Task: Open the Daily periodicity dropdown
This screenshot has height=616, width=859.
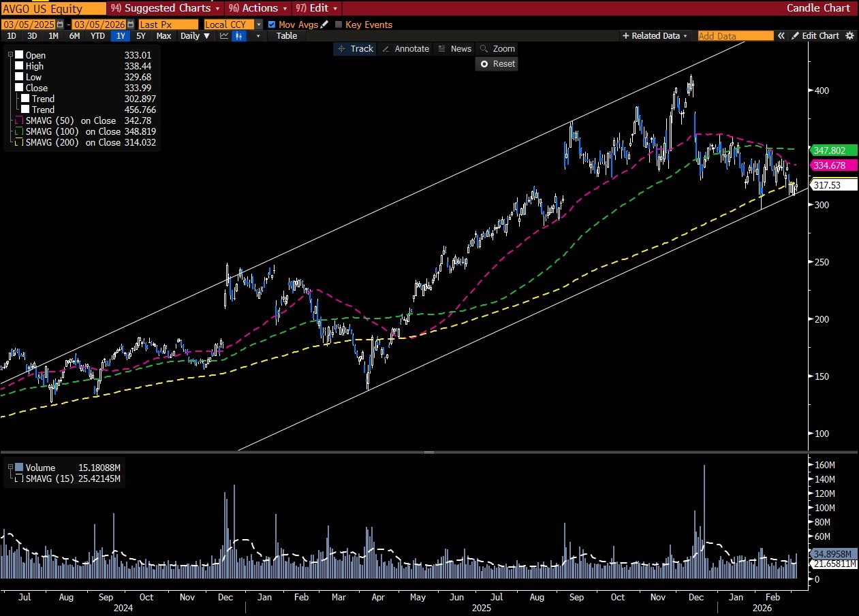Action: (x=193, y=36)
